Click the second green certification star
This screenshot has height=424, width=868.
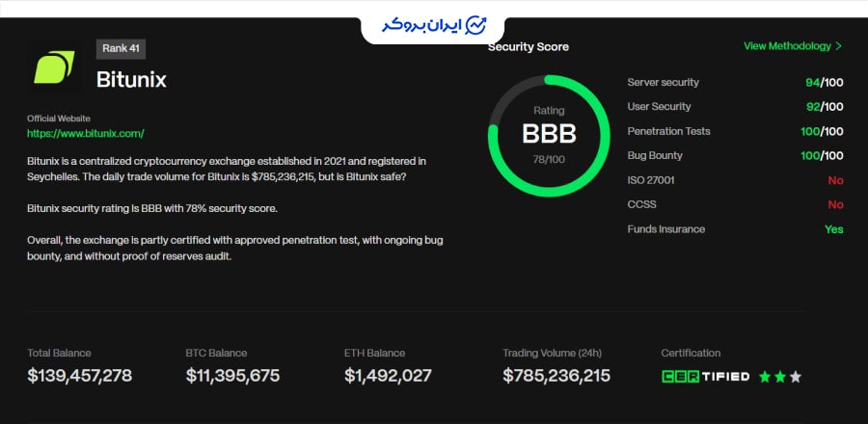tap(780, 377)
